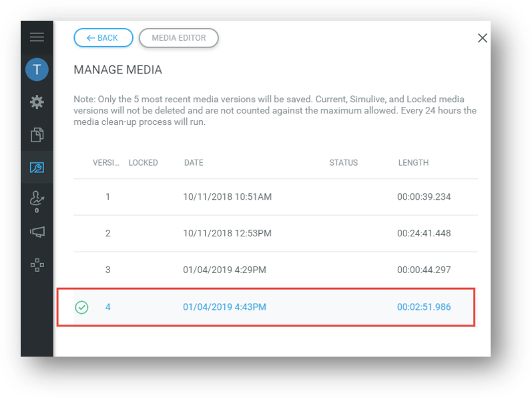The height and width of the screenshot is (398, 532).
Task: Click length 00:24:41.448
Action: (424, 234)
